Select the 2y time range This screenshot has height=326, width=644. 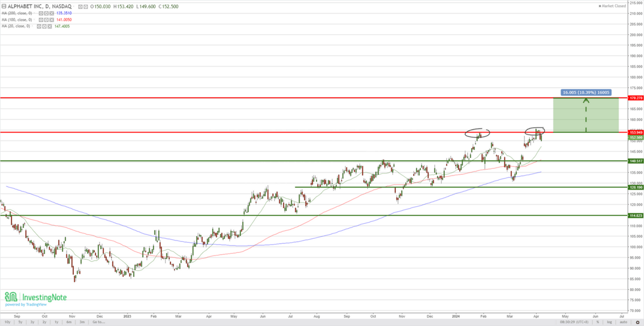coord(44,322)
